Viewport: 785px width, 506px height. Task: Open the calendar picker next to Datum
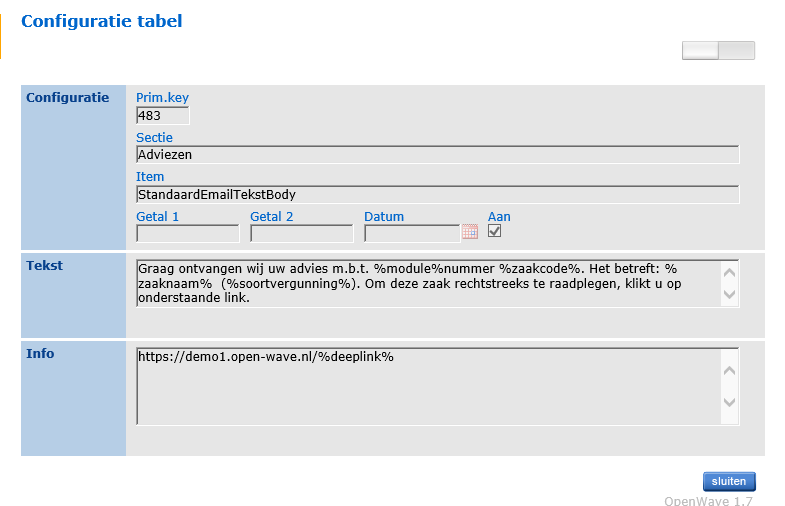tap(470, 232)
